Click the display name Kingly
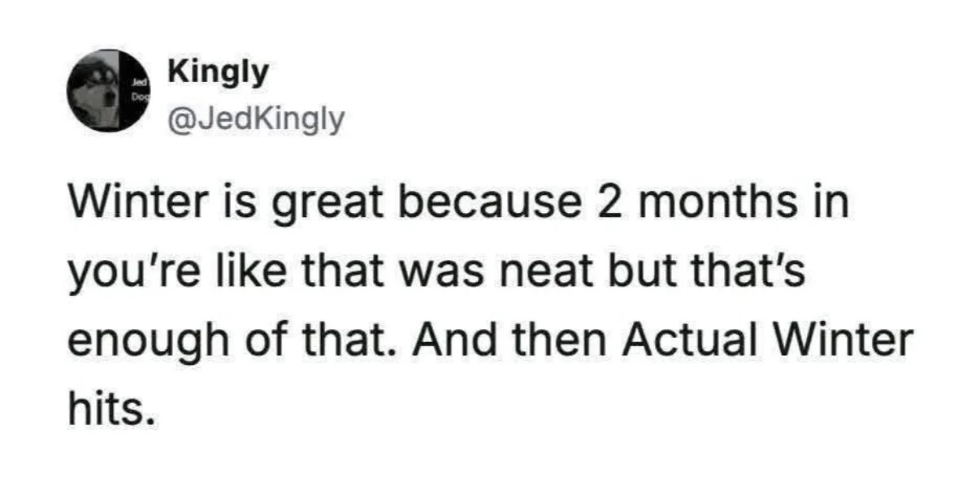980x490 pixels. coord(218,73)
